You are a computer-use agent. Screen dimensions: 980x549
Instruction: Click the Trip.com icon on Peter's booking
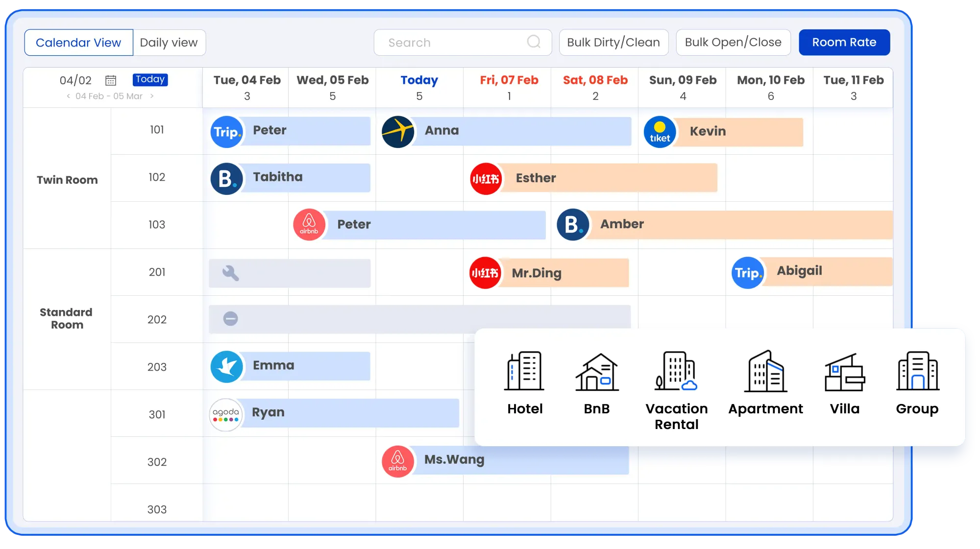coord(226,131)
